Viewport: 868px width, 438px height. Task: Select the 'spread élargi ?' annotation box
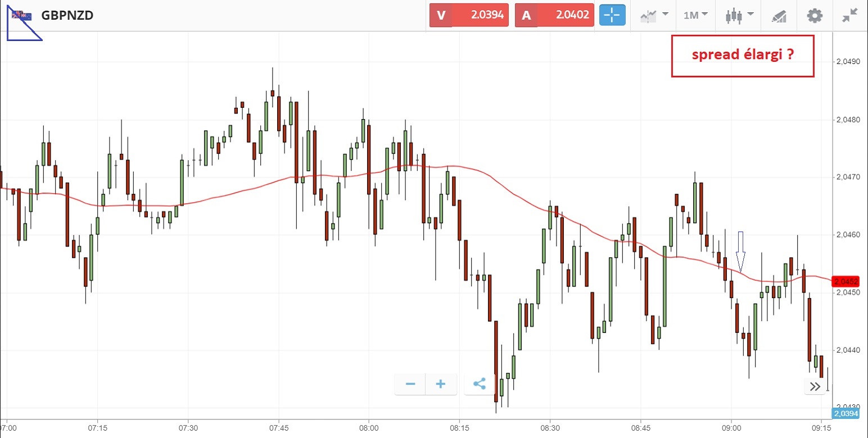[x=742, y=56]
